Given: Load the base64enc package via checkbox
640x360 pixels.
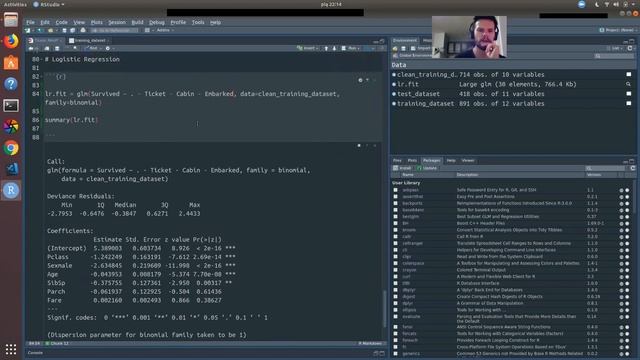Looking at the screenshot, I should click(395, 210).
